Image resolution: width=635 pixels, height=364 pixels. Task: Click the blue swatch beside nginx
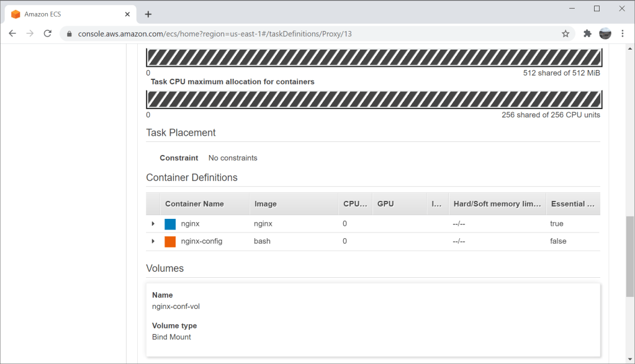click(169, 223)
